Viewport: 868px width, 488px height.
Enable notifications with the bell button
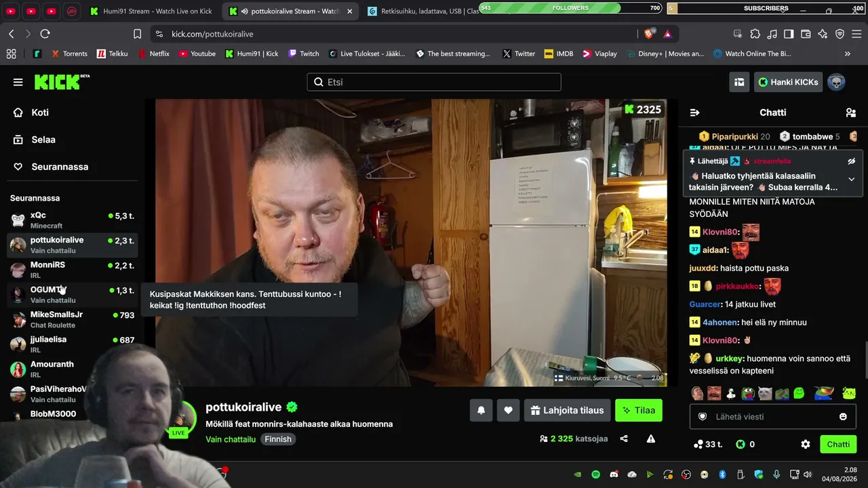(x=481, y=410)
